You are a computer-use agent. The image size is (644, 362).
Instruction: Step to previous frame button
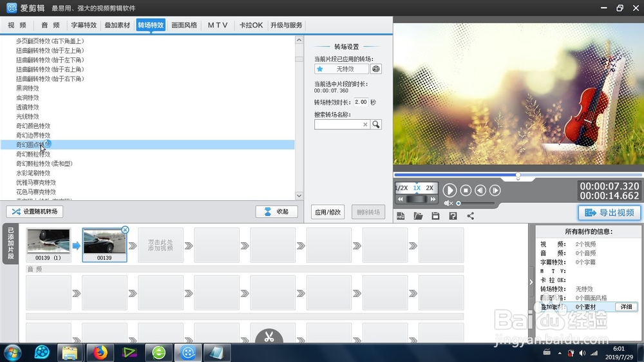(x=480, y=190)
